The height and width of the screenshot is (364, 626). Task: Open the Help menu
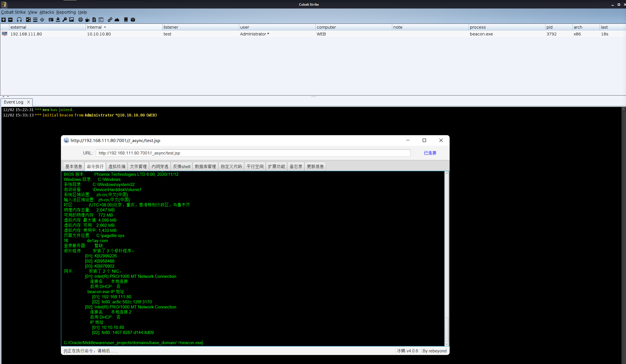[x=83, y=12]
